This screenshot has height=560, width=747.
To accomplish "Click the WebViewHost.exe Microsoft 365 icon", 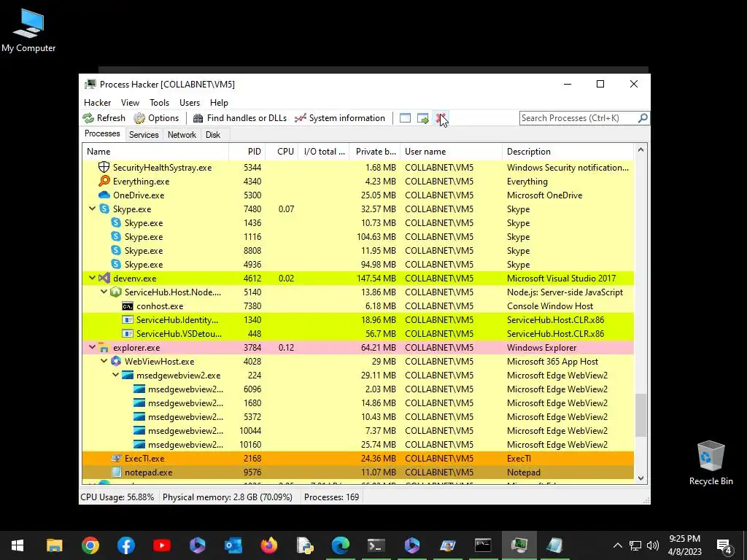I will [x=116, y=361].
